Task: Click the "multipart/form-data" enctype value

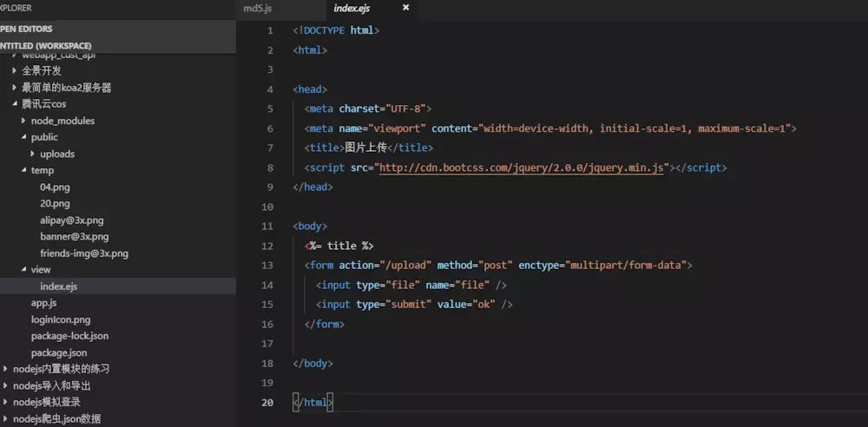Action: [626, 266]
